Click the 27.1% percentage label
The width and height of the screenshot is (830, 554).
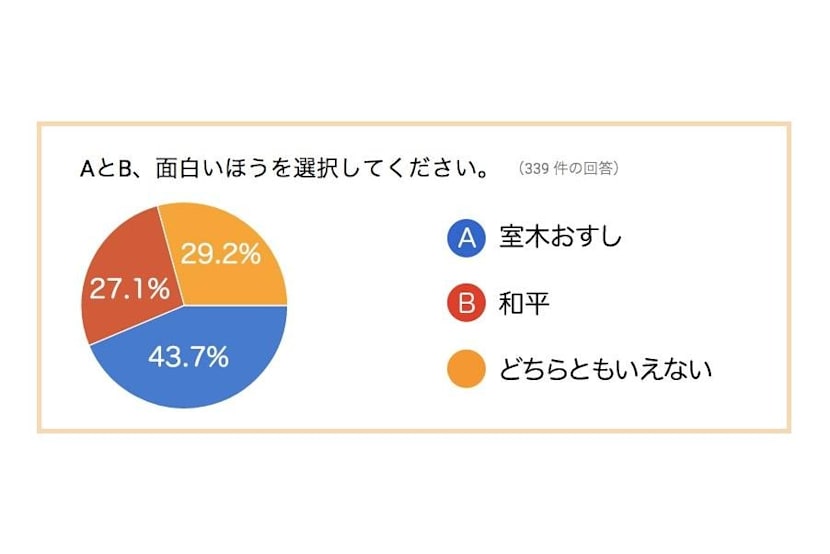tap(130, 289)
